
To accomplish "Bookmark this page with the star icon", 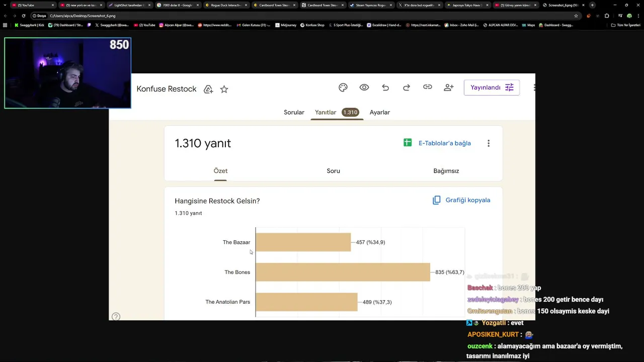I will (x=576, y=16).
